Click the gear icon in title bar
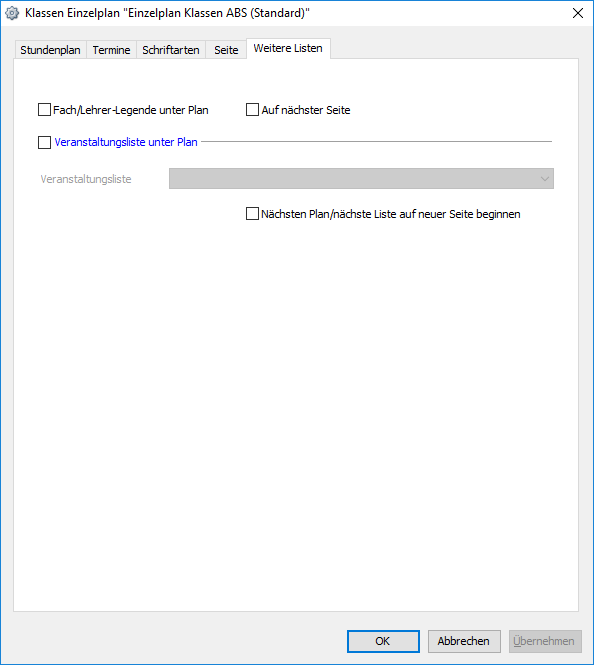 pos(12,13)
